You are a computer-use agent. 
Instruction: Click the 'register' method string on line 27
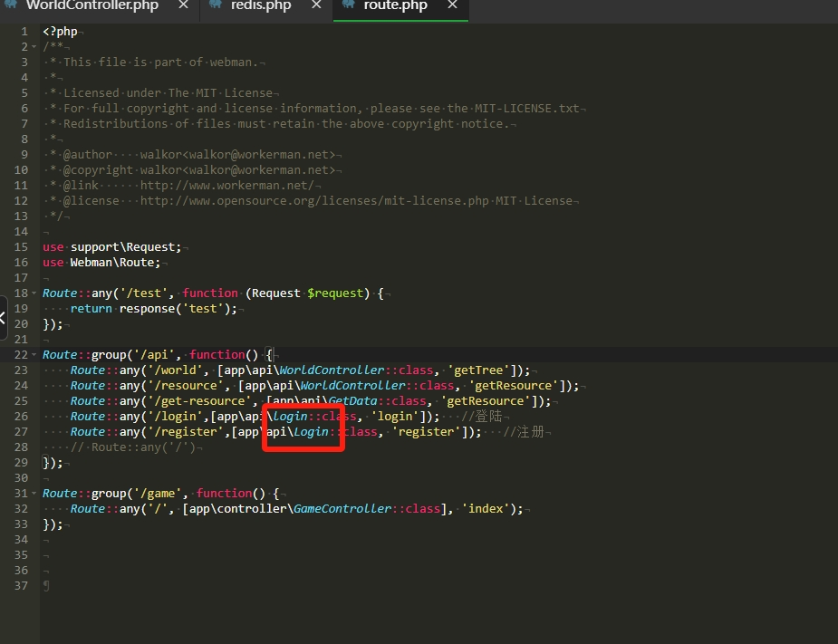tap(427, 432)
